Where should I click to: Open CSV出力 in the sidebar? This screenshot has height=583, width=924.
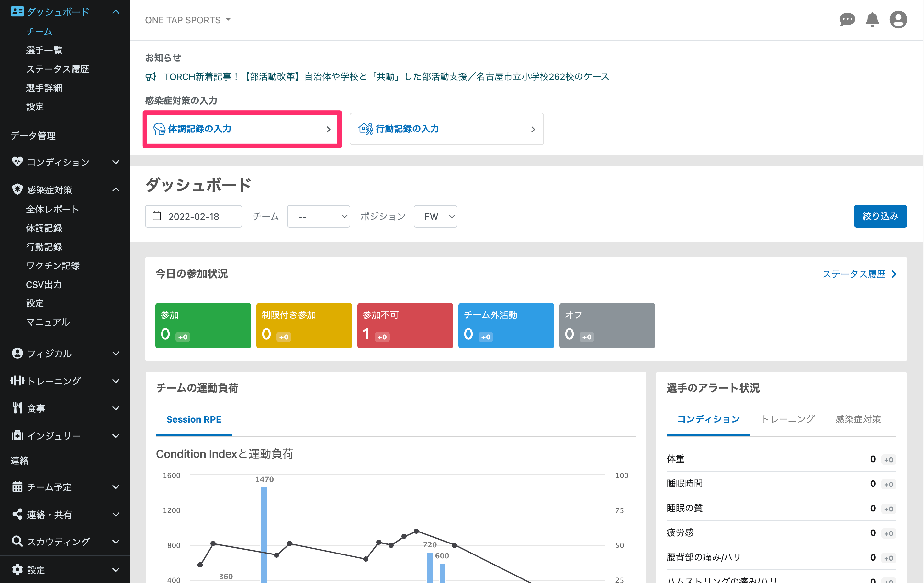click(43, 284)
